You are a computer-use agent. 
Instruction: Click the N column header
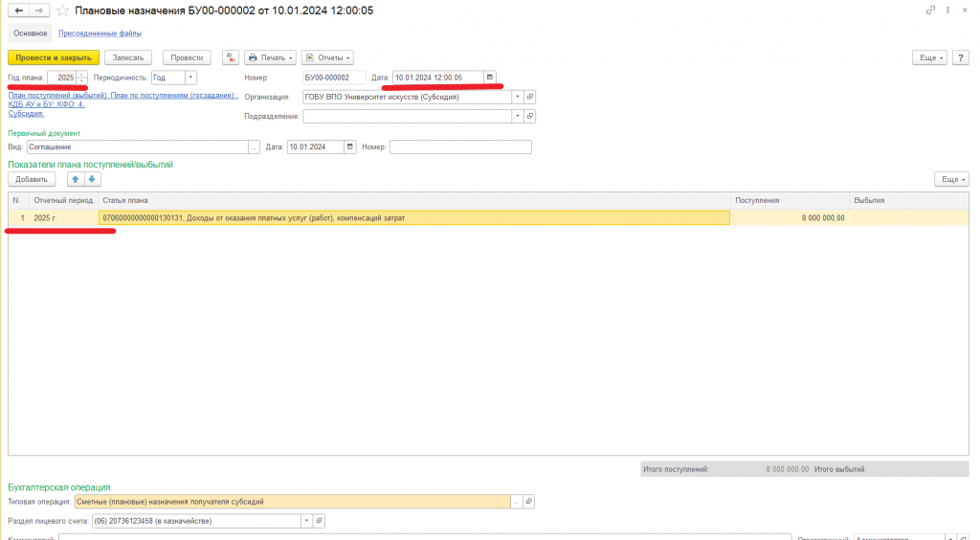pyautogui.click(x=19, y=201)
